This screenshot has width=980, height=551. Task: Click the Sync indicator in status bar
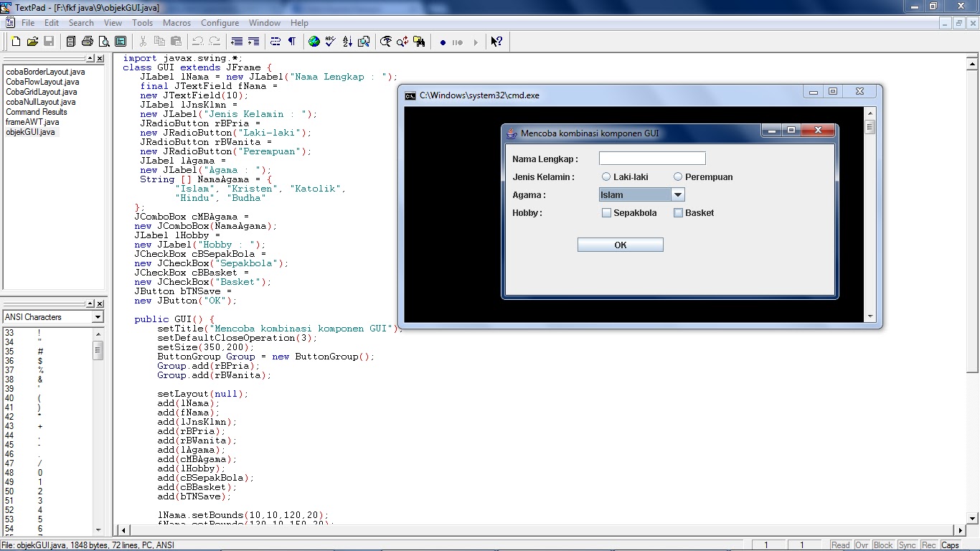[x=907, y=545]
